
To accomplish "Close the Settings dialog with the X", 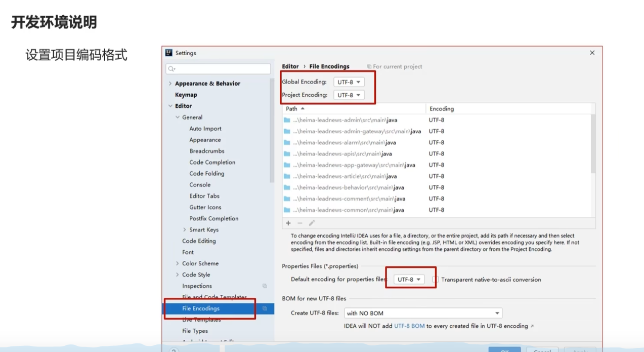I will tap(592, 53).
